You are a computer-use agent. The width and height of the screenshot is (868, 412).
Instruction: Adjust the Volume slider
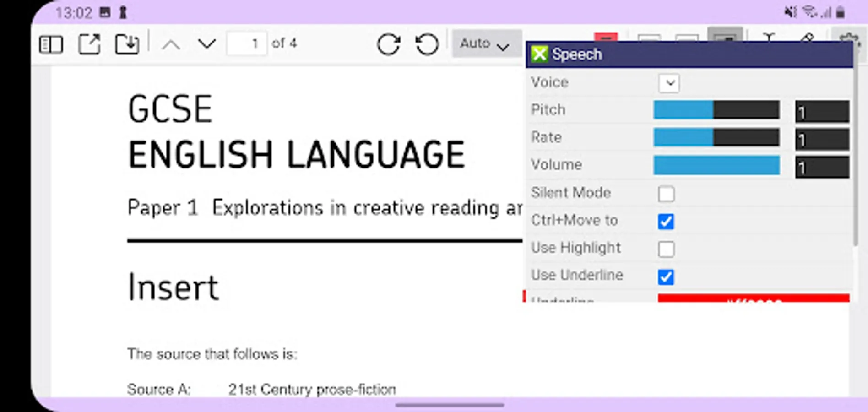pyautogui.click(x=716, y=165)
